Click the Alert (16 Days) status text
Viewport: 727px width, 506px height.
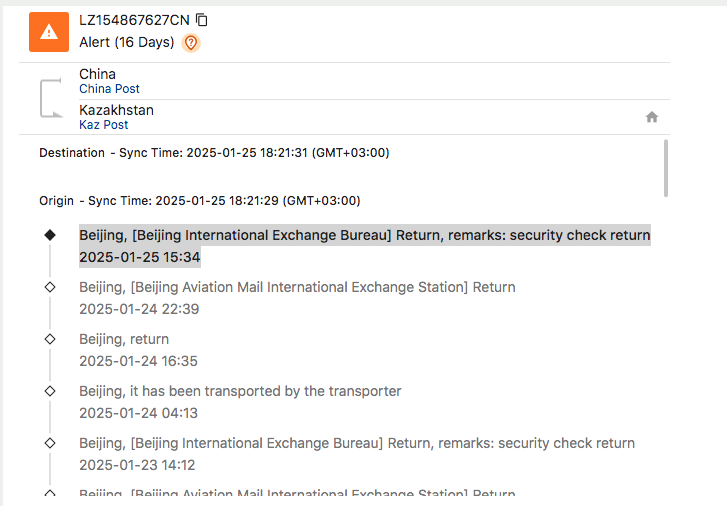click(x=126, y=43)
